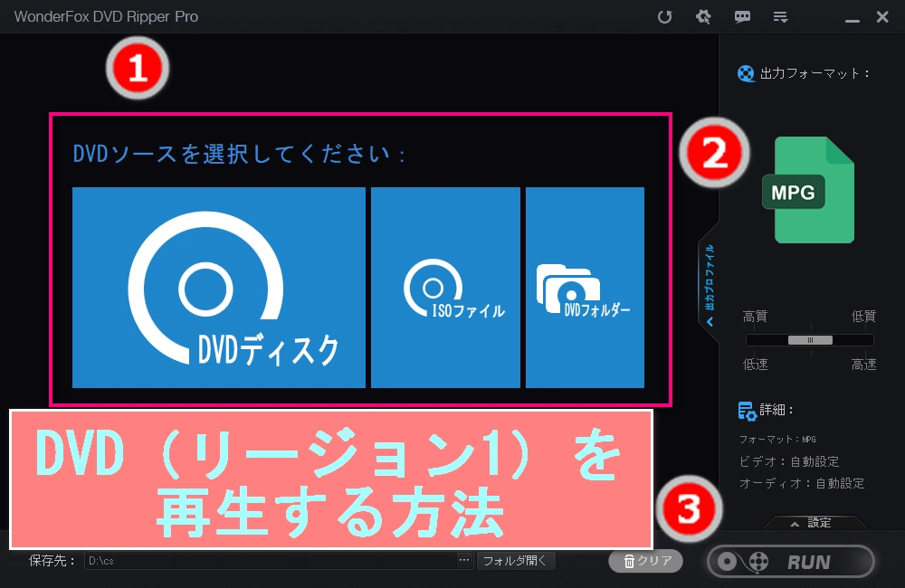
Task: Open settings via the gear icon
Action: click(703, 16)
